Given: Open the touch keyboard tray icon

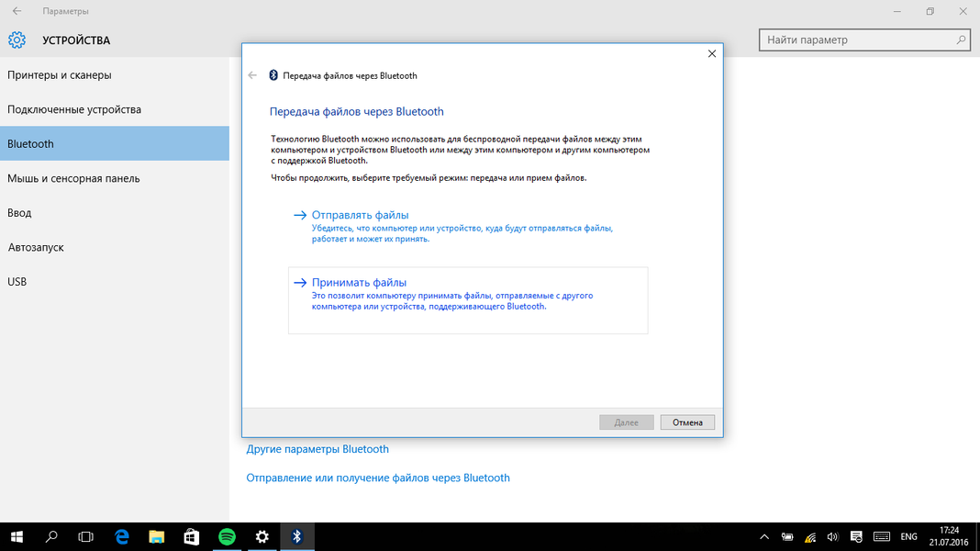Looking at the screenshot, I should 882,536.
